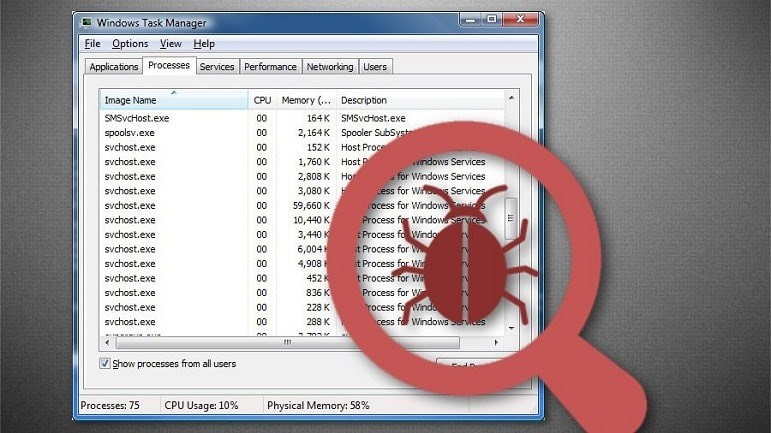This screenshot has width=771, height=433.
Task: Click the 164 K memory value
Action: 318,118
